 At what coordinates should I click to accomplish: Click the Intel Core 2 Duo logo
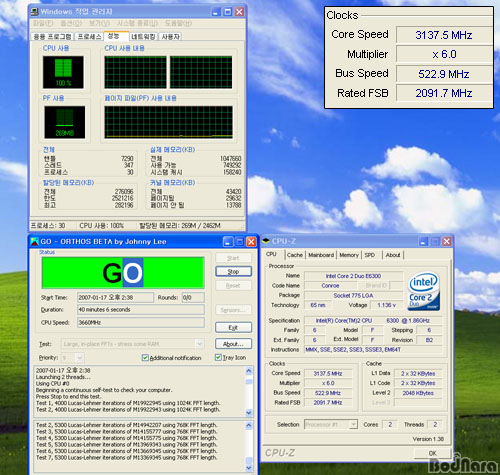[x=424, y=291]
